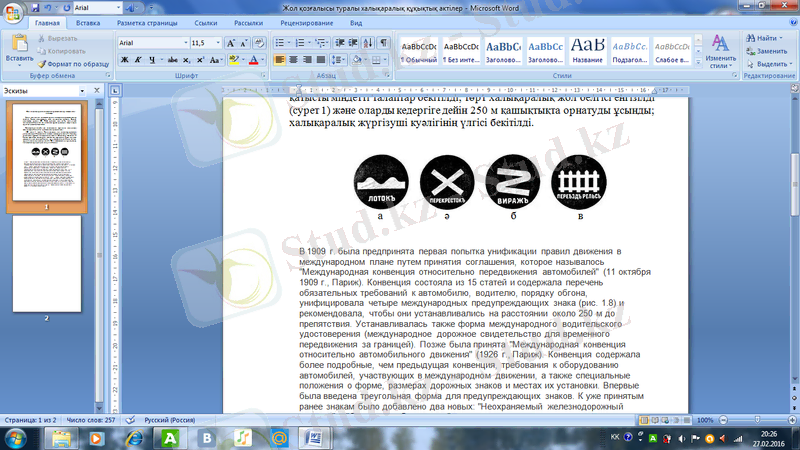Click Найти (Find)
Screen dimensions: 800x450
click(764, 38)
